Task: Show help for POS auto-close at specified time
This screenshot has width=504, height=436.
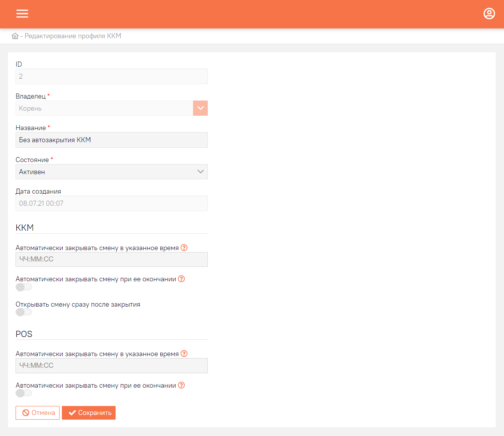Action: point(184,353)
